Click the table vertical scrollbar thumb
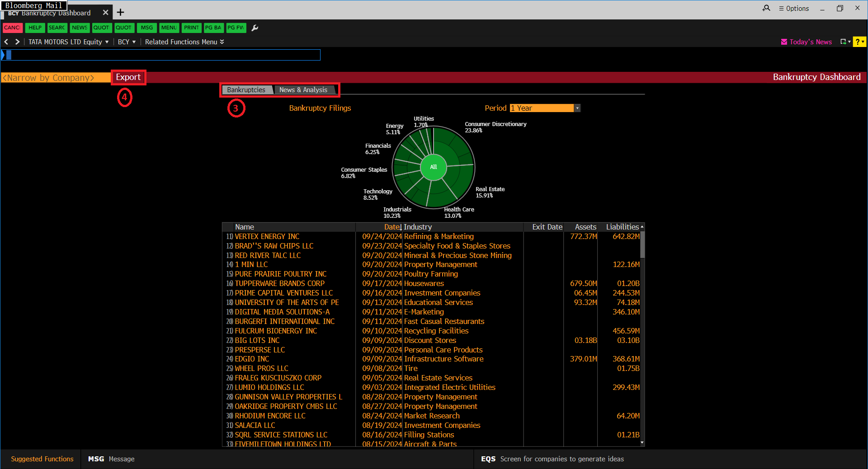Screen dimensions: 868x469 pyautogui.click(x=642, y=244)
